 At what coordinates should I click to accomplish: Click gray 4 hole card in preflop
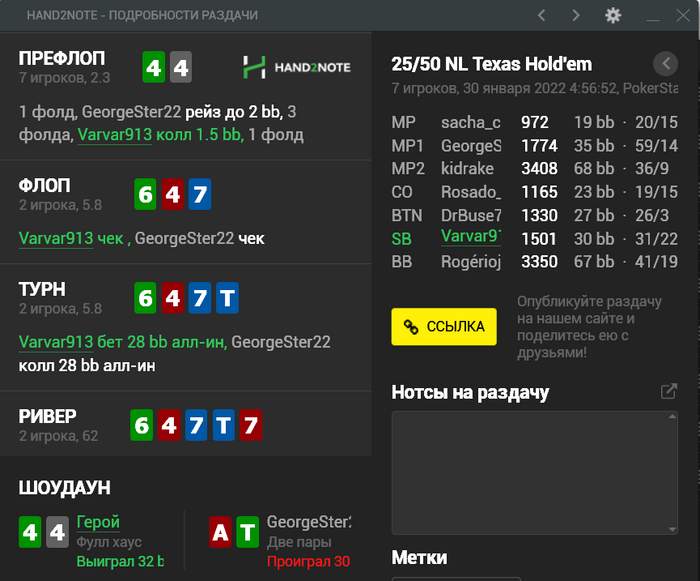tap(181, 67)
